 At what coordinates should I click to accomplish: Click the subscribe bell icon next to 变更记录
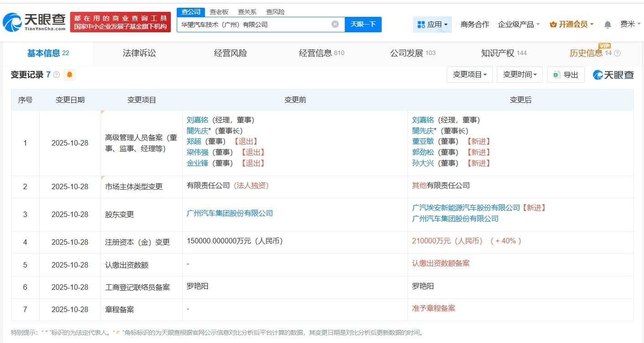(69, 74)
